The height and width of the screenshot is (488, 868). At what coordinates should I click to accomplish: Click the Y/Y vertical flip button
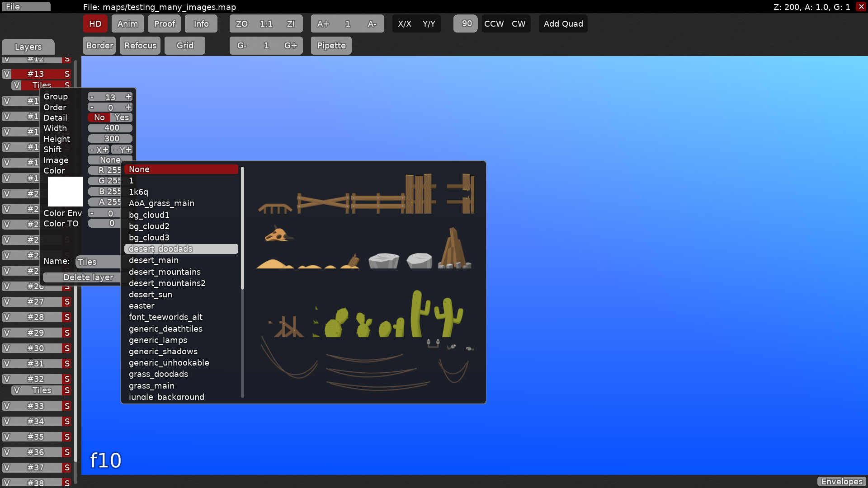[429, 24]
